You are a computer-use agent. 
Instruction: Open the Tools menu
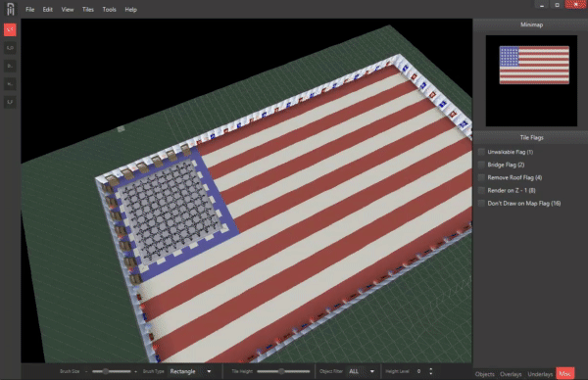tap(109, 10)
